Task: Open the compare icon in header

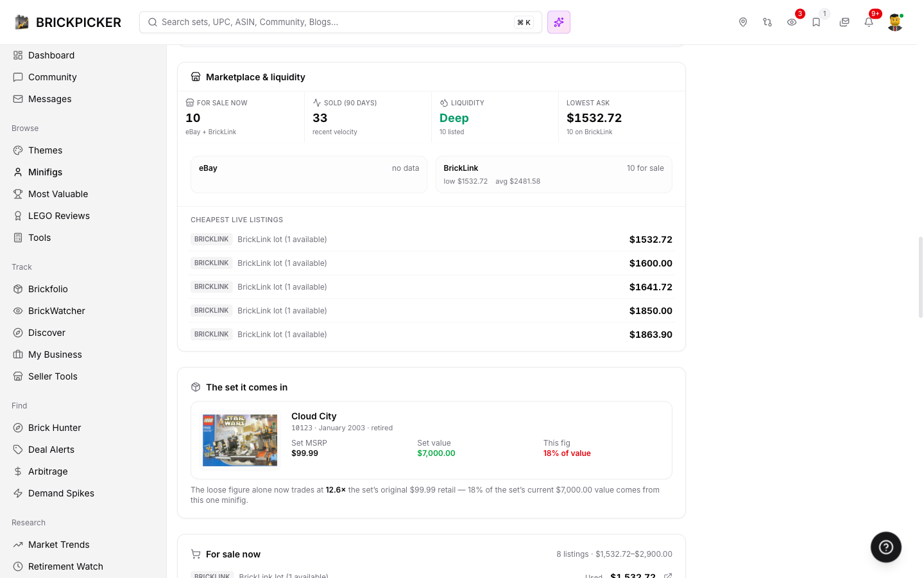Action: click(x=767, y=22)
